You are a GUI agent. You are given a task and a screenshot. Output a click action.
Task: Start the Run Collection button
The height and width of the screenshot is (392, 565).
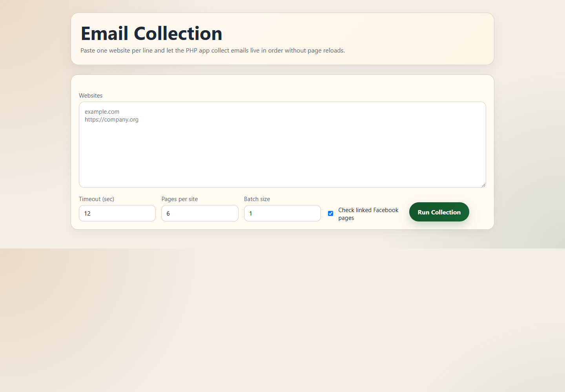439,212
